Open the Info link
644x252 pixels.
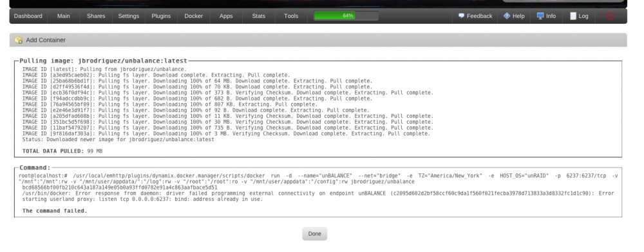tap(551, 16)
